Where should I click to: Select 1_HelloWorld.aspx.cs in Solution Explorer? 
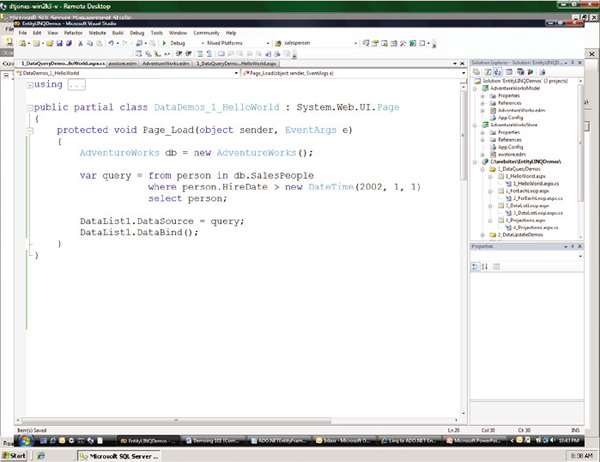point(532,184)
